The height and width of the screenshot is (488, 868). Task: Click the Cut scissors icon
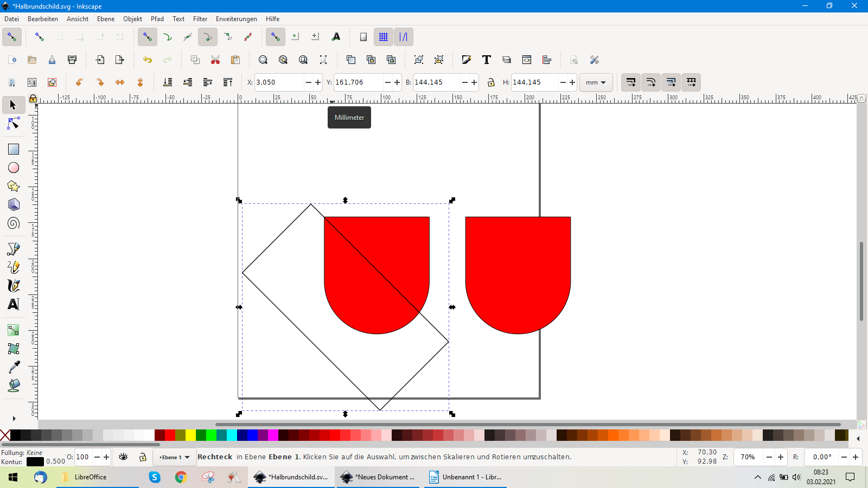click(215, 60)
